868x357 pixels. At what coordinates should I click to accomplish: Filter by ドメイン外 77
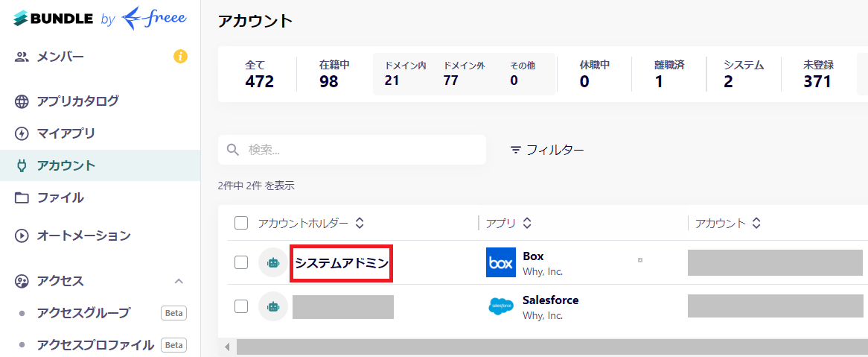[464, 75]
